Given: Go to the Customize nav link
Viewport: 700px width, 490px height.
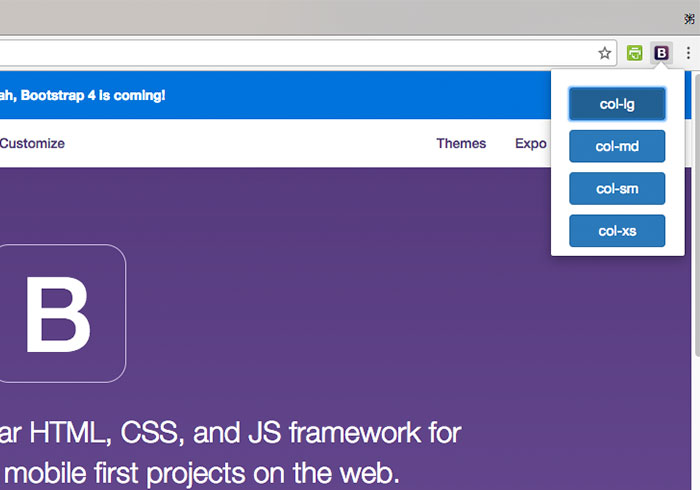Looking at the screenshot, I should [x=32, y=143].
